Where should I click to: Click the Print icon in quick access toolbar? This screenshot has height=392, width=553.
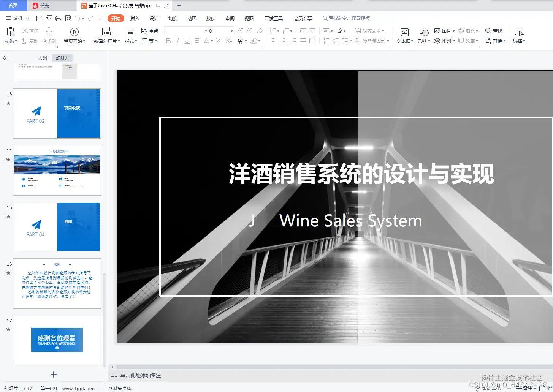click(x=58, y=18)
